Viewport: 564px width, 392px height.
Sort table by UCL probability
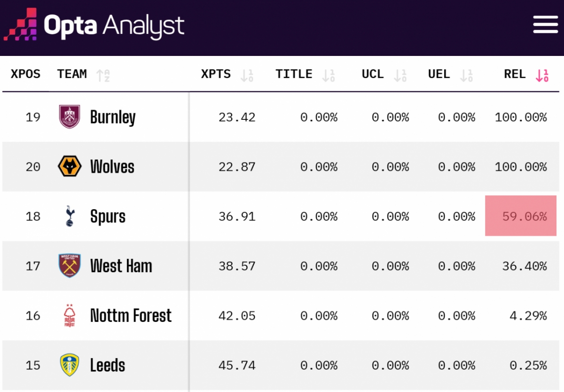click(x=400, y=75)
